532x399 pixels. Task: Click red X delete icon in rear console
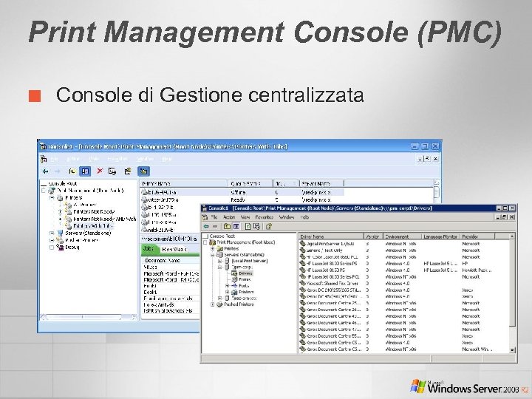(100, 171)
